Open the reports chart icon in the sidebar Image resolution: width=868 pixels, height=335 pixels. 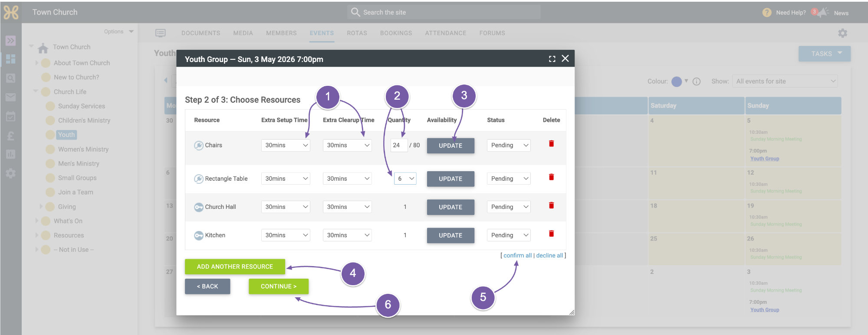click(10, 154)
